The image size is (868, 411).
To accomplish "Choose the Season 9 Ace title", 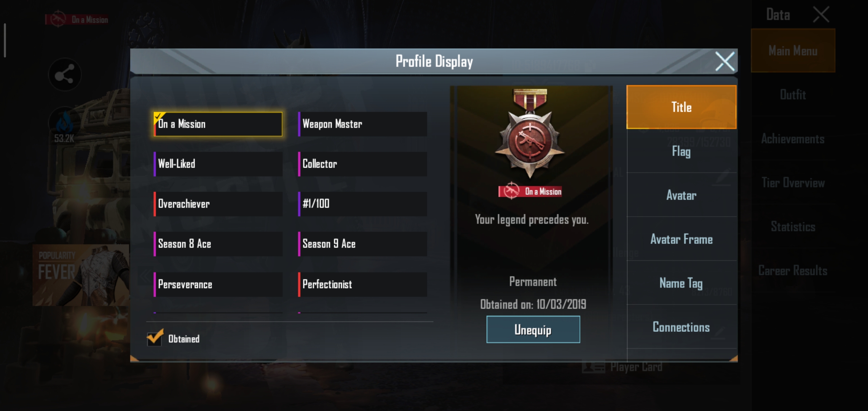I will (x=362, y=244).
